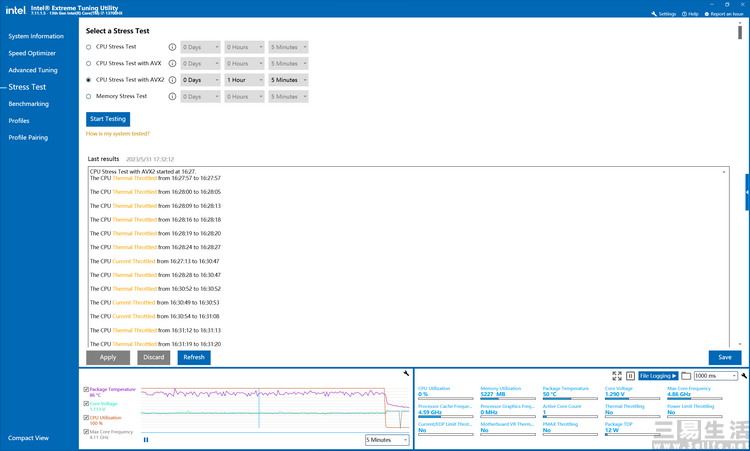Image resolution: width=750 pixels, height=451 pixels.
Task: Click the graph timeline marker line
Action: point(259,408)
